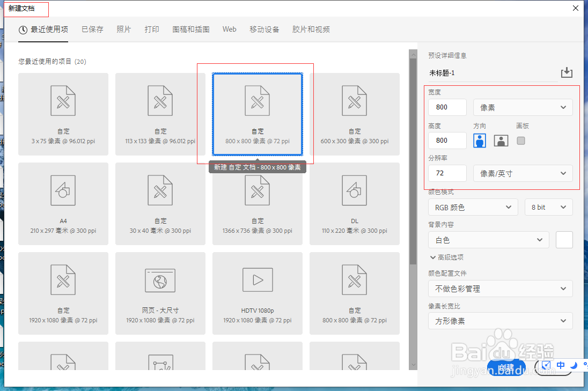Image resolution: width=588 pixels, height=391 pixels.
Task: Open the RGB 颜色 color mode dropdown
Action: [x=473, y=207]
